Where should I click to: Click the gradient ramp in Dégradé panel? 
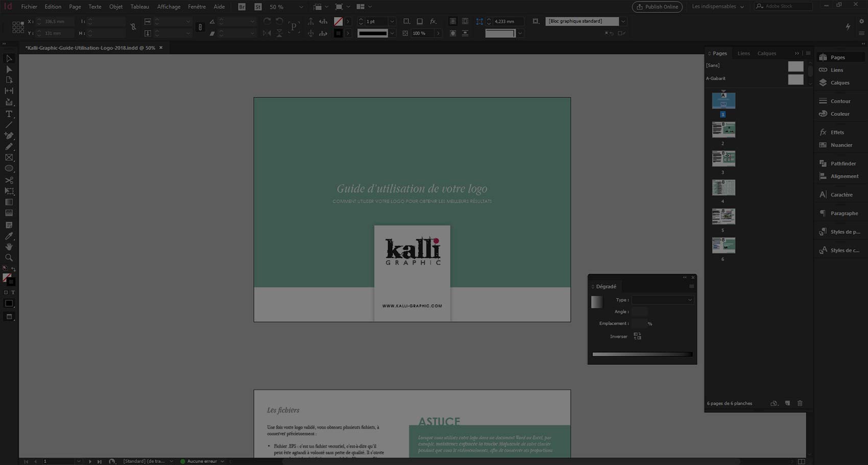pyautogui.click(x=642, y=354)
